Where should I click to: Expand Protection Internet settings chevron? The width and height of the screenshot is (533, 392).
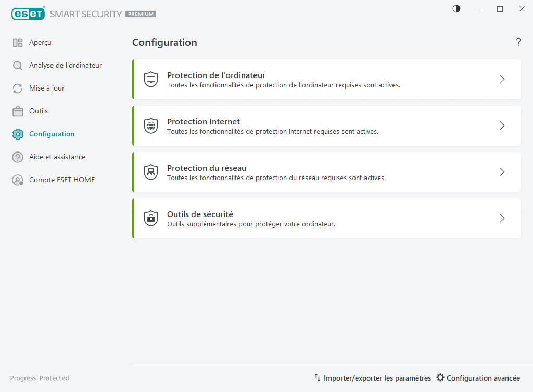(502, 125)
